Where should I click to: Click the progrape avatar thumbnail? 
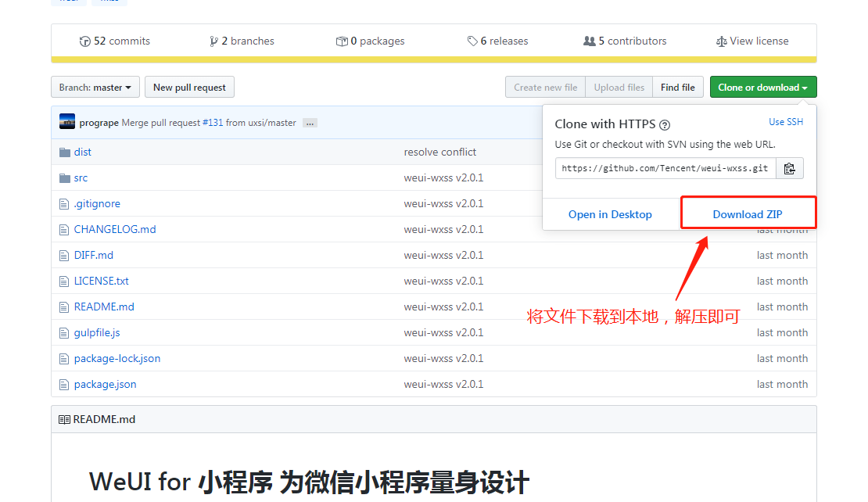pos(67,121)
